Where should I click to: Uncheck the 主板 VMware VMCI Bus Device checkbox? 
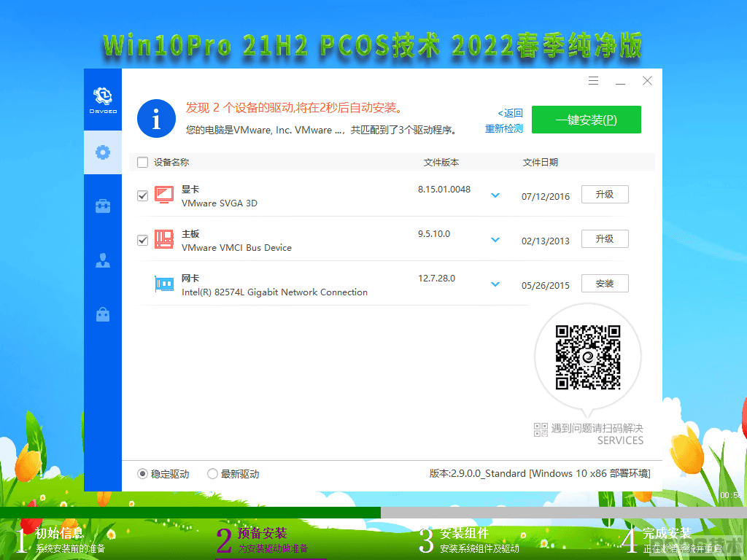point(142,240)
